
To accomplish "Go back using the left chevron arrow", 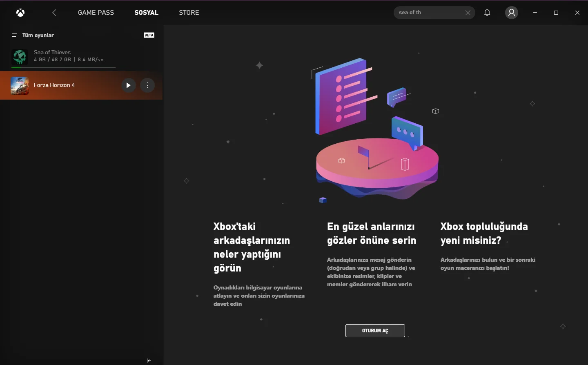I will (x=54, y=13).
